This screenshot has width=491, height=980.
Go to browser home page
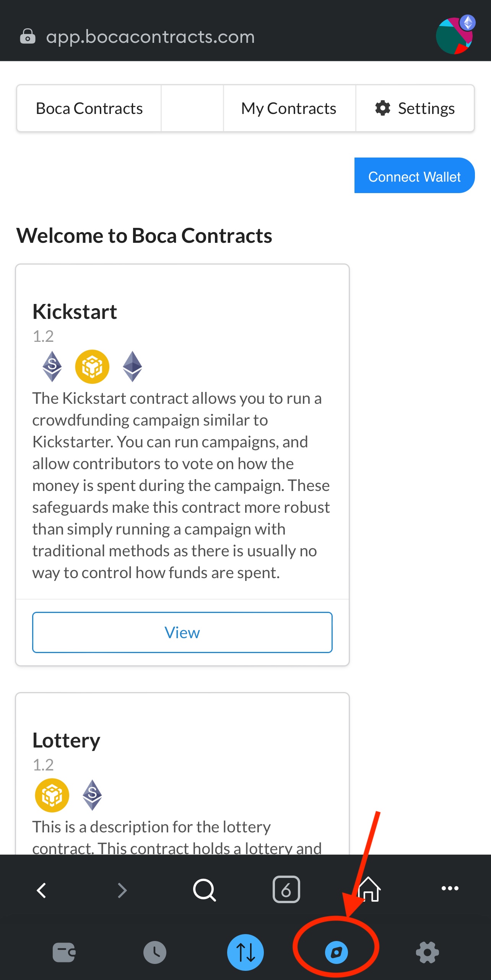tap(369, 889)
